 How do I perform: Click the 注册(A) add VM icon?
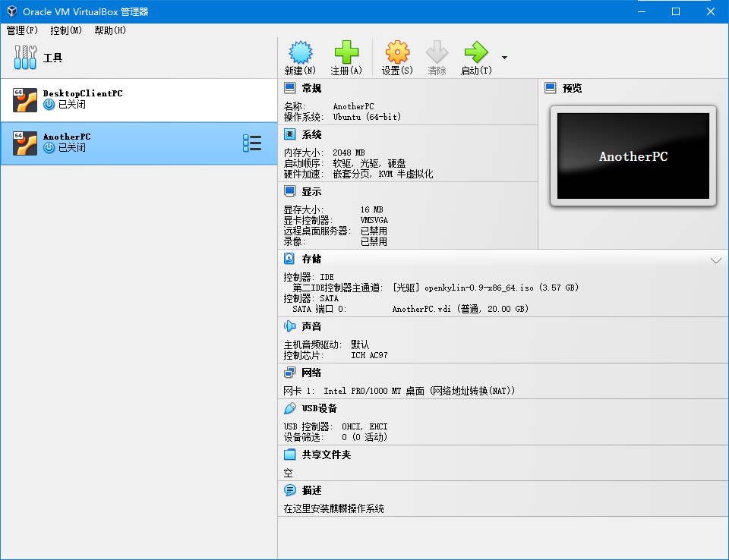[346, 52]
